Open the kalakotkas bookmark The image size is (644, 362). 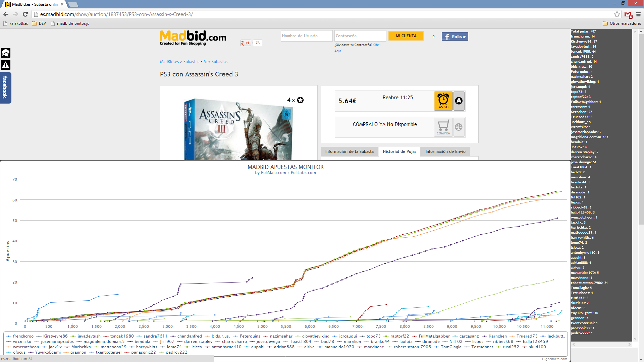click(15, 23)
